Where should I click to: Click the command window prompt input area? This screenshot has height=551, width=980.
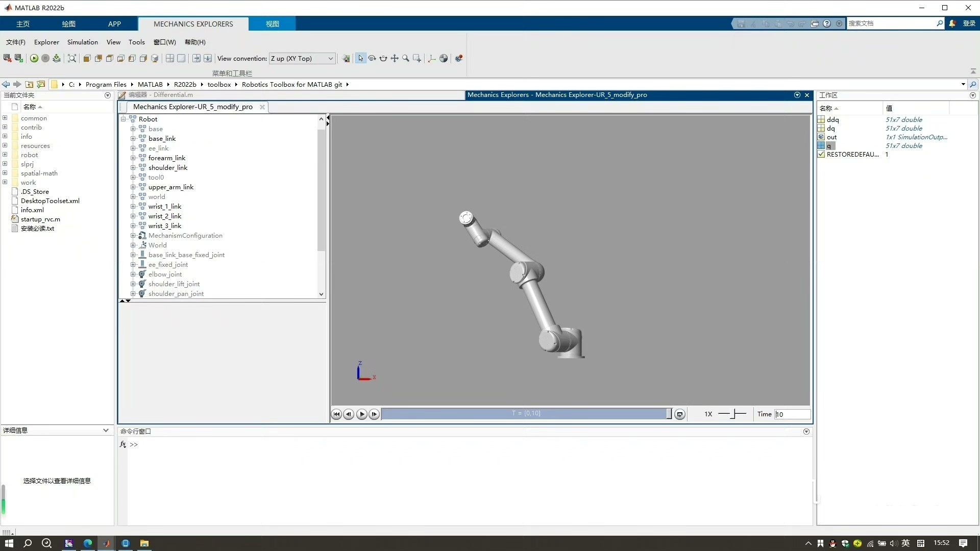pos(470,444)
